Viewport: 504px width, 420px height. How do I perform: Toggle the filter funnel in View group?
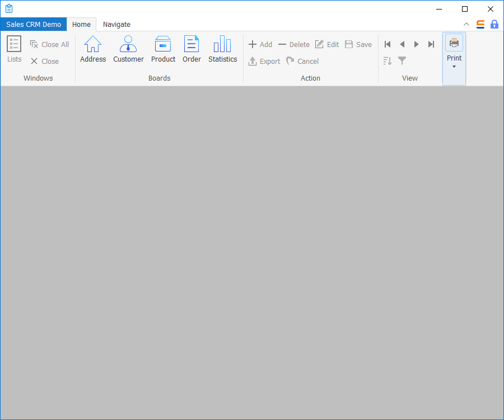[x=402, y=60]
